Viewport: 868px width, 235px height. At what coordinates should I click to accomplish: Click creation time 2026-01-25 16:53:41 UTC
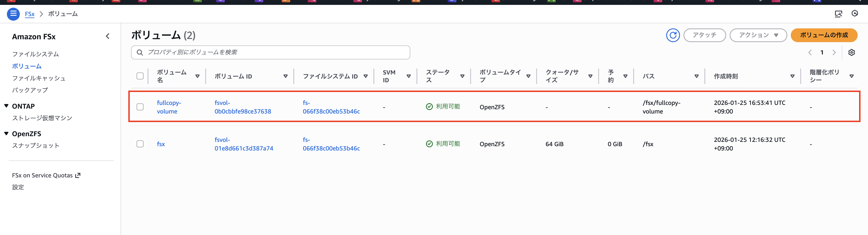(749, 107)
